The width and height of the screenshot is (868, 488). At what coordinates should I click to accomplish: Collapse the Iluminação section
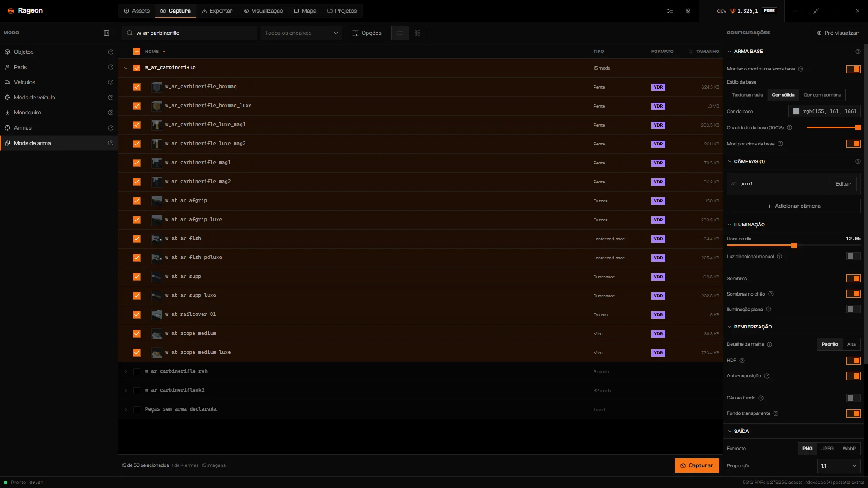point(730,225)
